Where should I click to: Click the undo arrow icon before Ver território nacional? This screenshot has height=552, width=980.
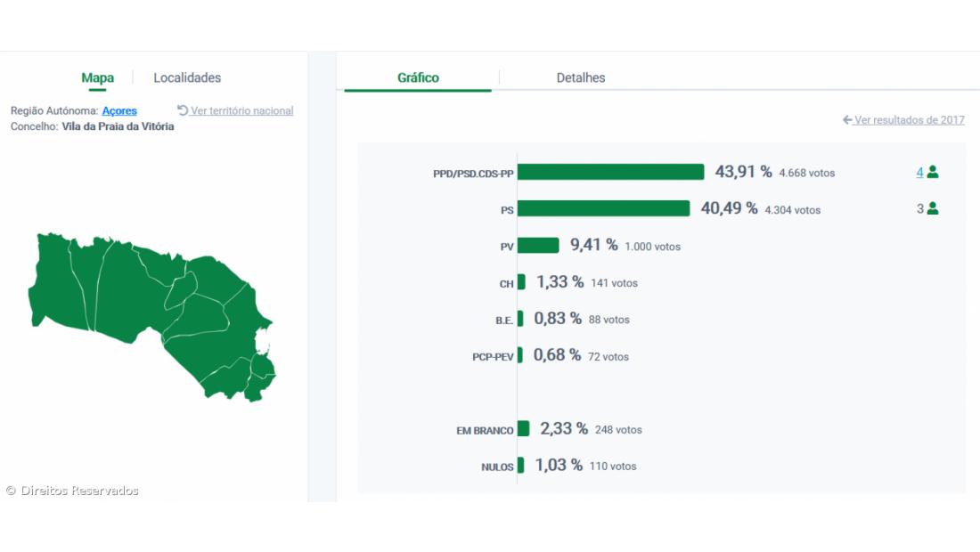tap(183, 110)
